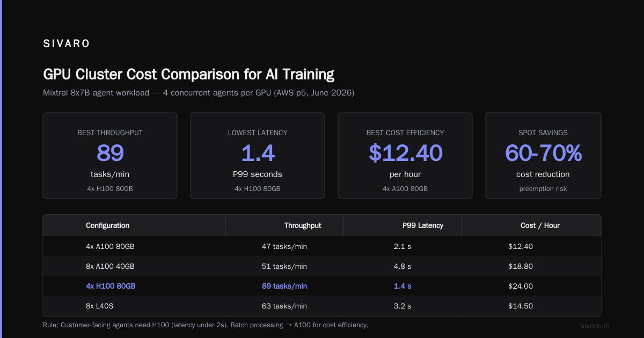Click the P99 seconds caption

pyautogui.click(x=258, y=174)
